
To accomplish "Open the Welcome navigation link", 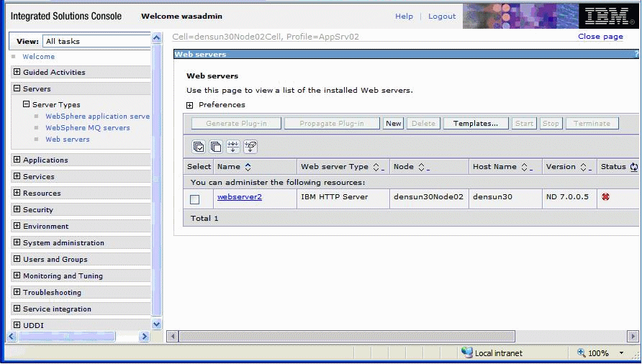I will pos(38,57).
